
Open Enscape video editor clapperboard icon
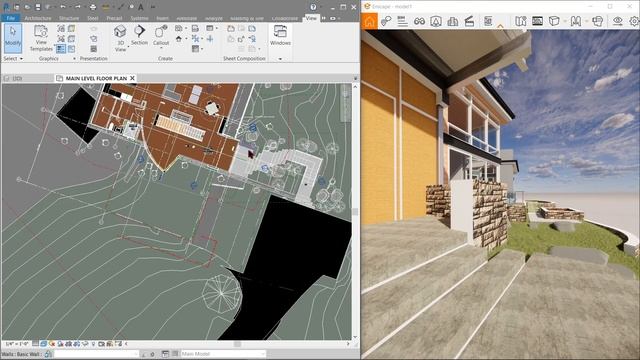(469, 21)
